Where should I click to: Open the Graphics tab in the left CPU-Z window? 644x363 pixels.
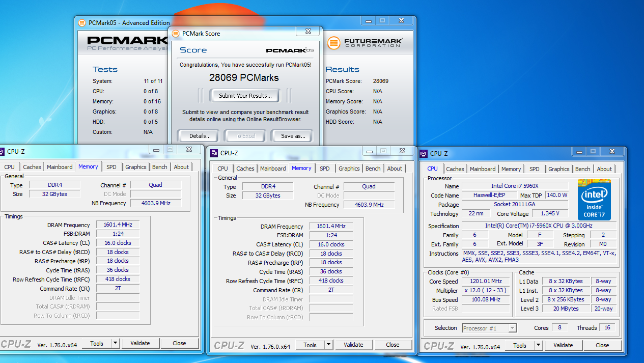pyautogui.click(x=135, y=167)
